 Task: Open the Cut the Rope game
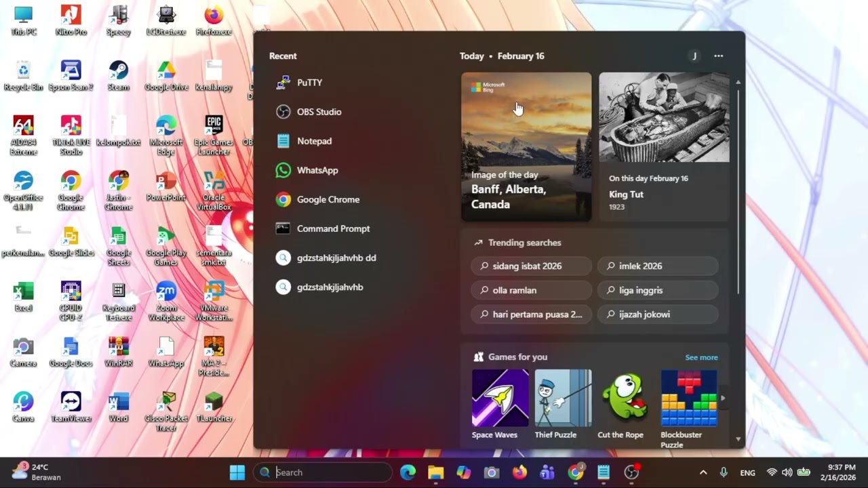point(625,404)
